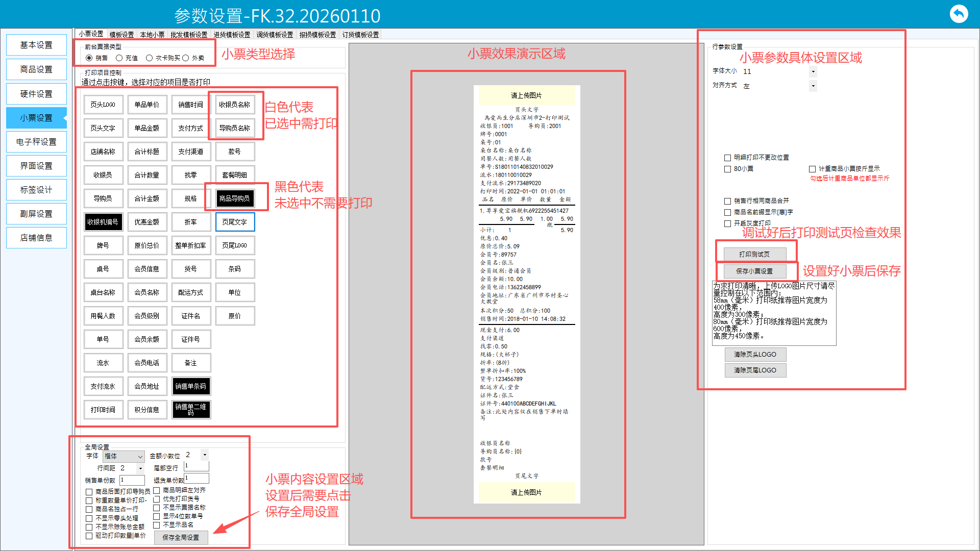This screenshot has height=551, width=980.
Task: Click the back arrow icon at top right
Action: click(959, 14)
